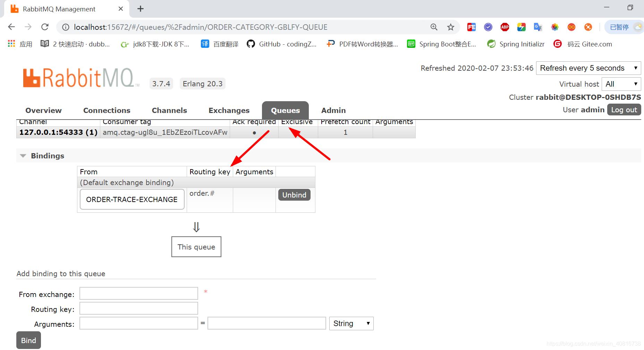The width and height of the screenshot is (644, 350).
Task: Switch to the Admin tab
Action: (x=333, y=110)
